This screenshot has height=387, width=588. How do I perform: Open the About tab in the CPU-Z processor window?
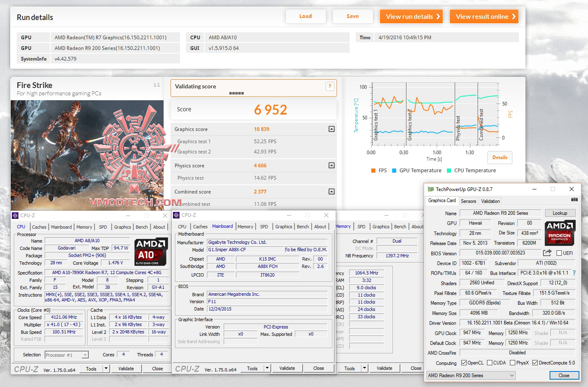[x=159, y=227]
